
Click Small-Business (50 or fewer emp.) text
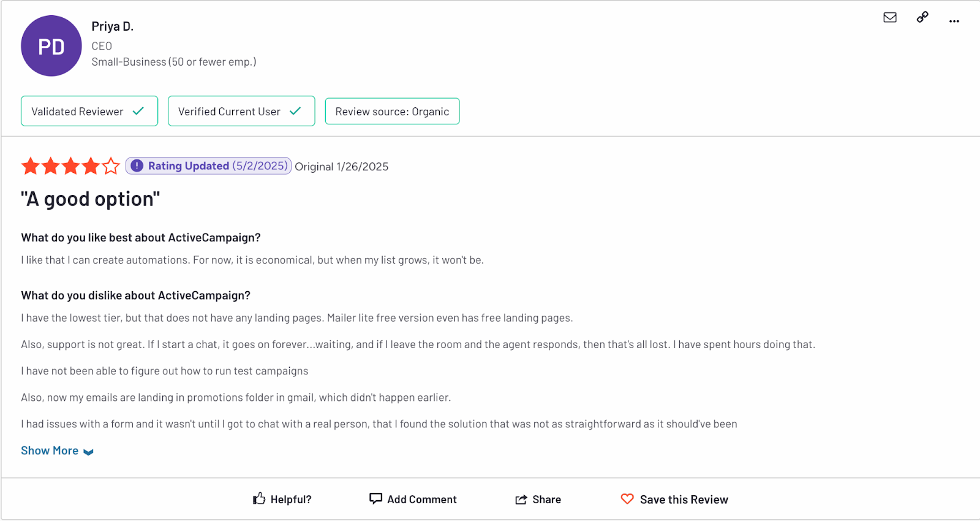pos(174,62)
